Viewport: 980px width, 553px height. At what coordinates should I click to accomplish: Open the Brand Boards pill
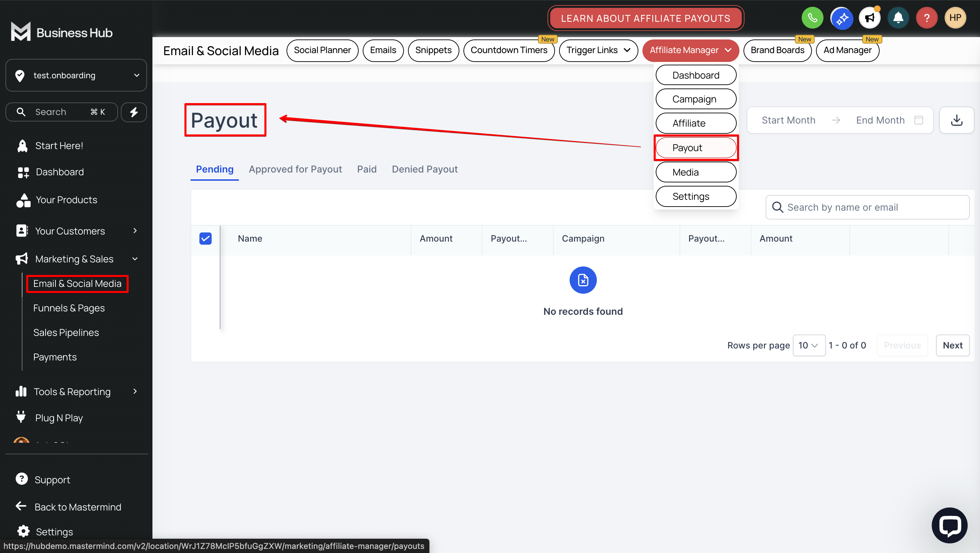777,50
